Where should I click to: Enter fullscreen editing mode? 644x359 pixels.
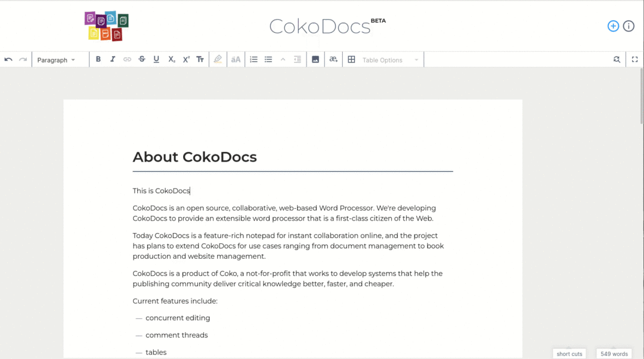click(x=634, y=59)
